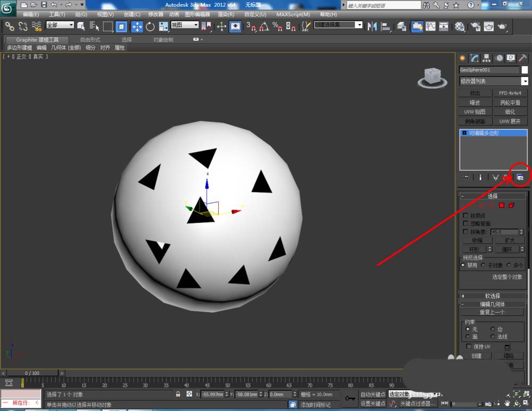
Task: Open the Material Editor sphere icon
Action: pyautogui.click(x=460, y=26)
